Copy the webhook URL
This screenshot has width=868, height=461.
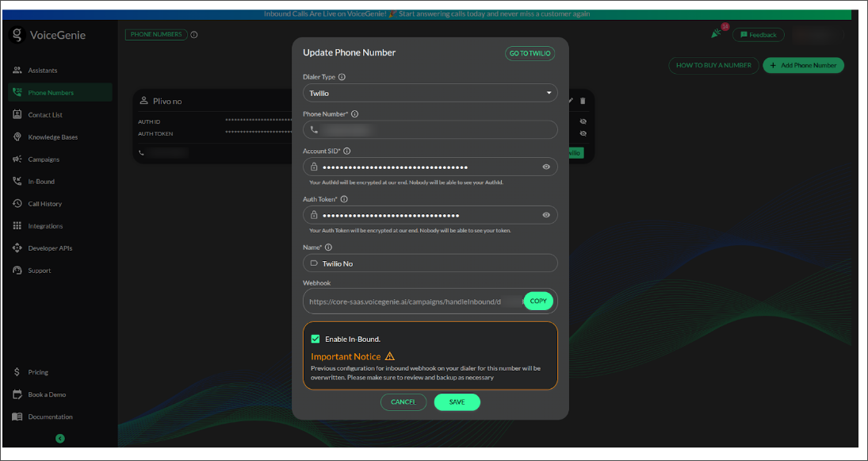[538, 302]
